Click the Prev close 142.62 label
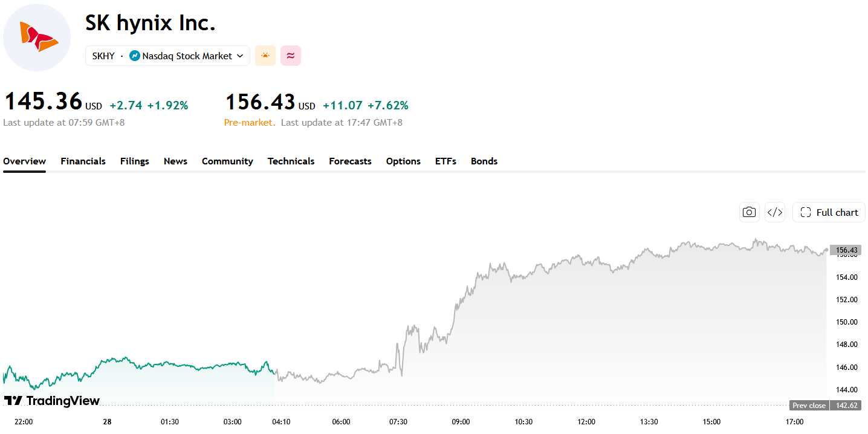Viewport: 868px width, 434px height. [825, 406]
